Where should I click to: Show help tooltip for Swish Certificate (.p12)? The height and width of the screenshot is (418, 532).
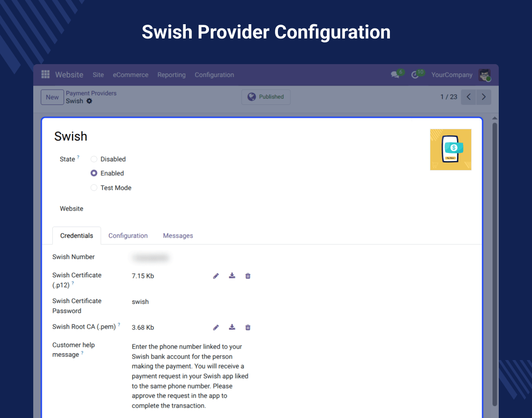(x=73, y=283)
